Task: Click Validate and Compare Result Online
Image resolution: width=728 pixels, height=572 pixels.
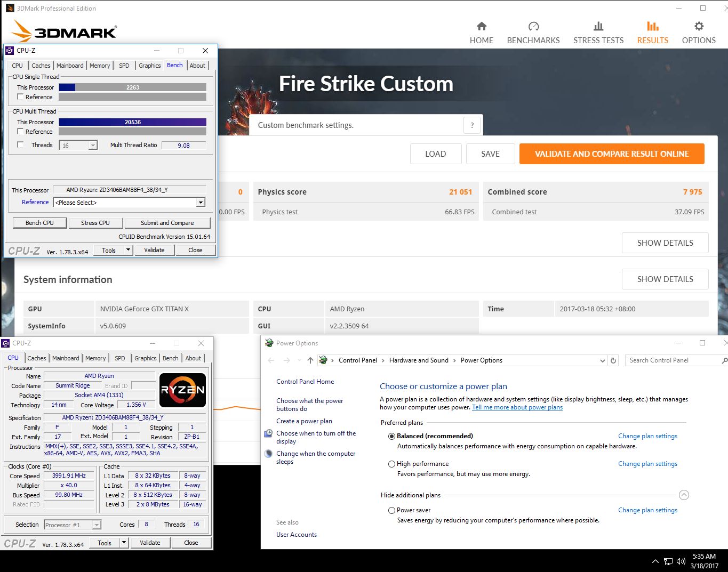Action: coord(612,154)
